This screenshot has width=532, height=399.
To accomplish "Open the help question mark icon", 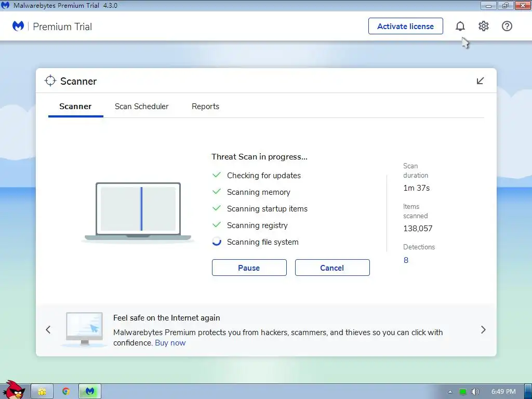I will point(507,26).
